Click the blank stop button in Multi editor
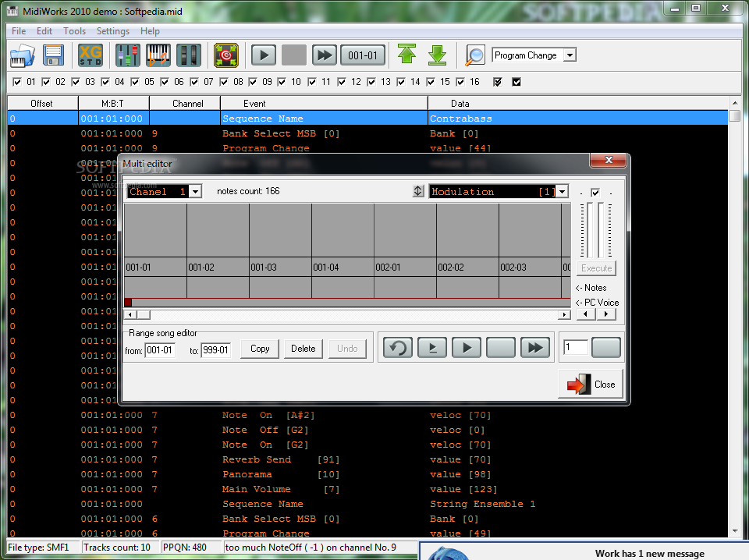This screenshot has height=560, width=749. (x=501, y=348)
